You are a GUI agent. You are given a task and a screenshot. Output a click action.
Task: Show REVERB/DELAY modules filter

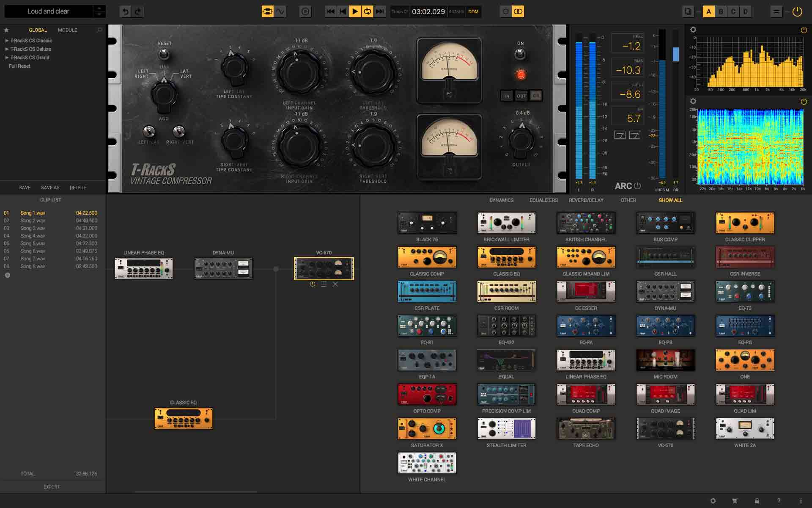586,200
